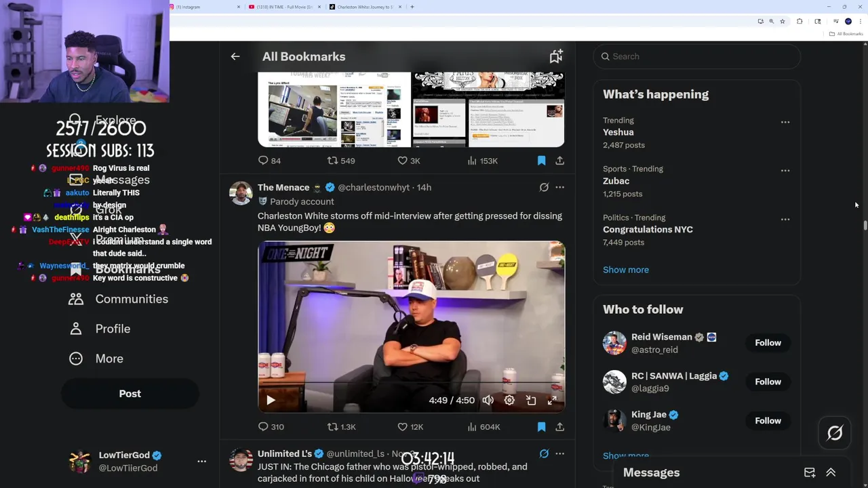The width and height of the screenshot is (868, 488).
Task: Create bookmark folder with the add-folder icon
Action: tap(556, 57)
